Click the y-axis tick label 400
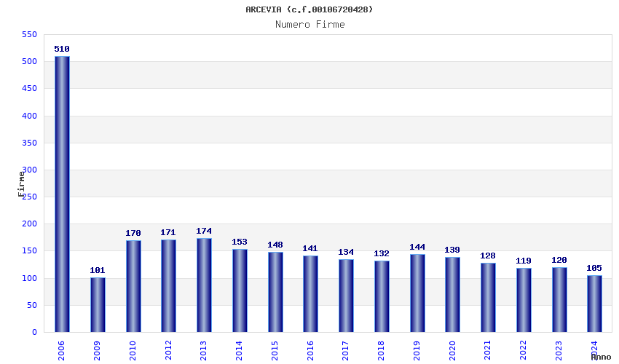The image size is (619, 364). (x=30, y=116)
